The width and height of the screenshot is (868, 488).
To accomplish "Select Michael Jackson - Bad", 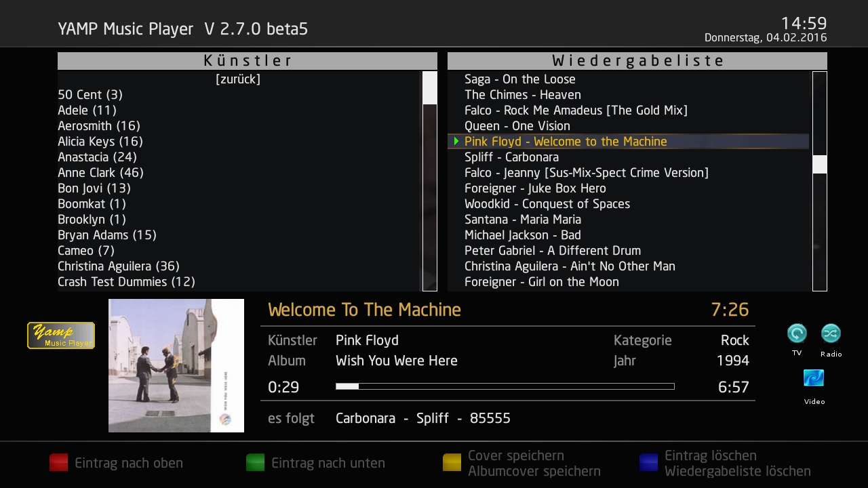I will (x=523, y=235).
